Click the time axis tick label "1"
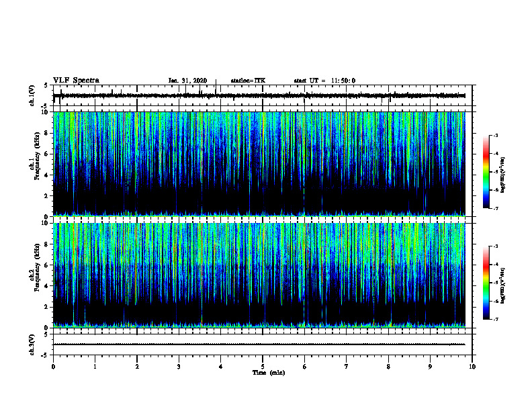This screenshot has height=411, width=532. [95, 367]
